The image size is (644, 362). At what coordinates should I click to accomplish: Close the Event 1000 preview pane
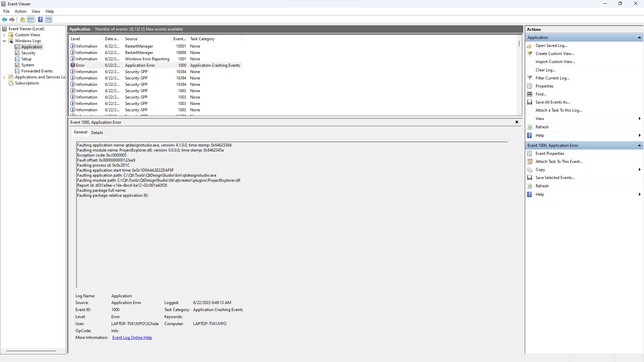(517, 122)
